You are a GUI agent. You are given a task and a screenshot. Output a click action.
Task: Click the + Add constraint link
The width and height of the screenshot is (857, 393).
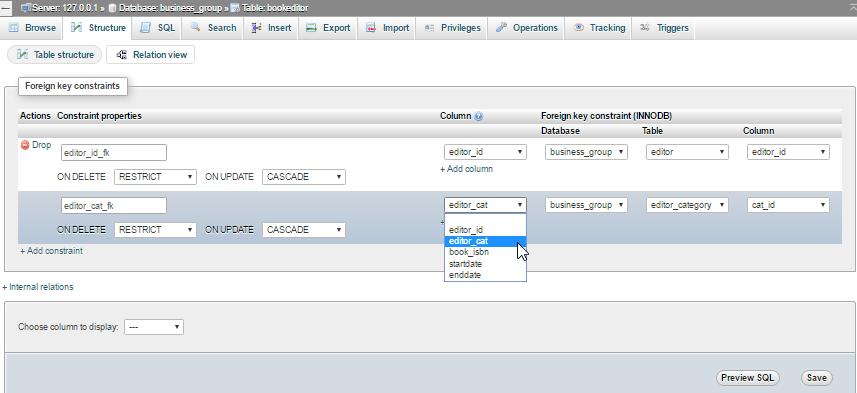pyautogui.click(x=51, y=251)
